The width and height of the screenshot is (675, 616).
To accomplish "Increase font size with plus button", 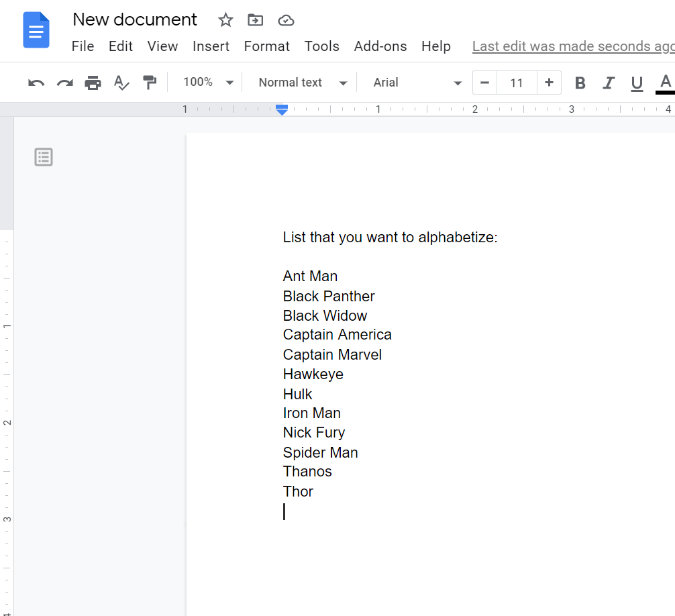I will (549, 83).
